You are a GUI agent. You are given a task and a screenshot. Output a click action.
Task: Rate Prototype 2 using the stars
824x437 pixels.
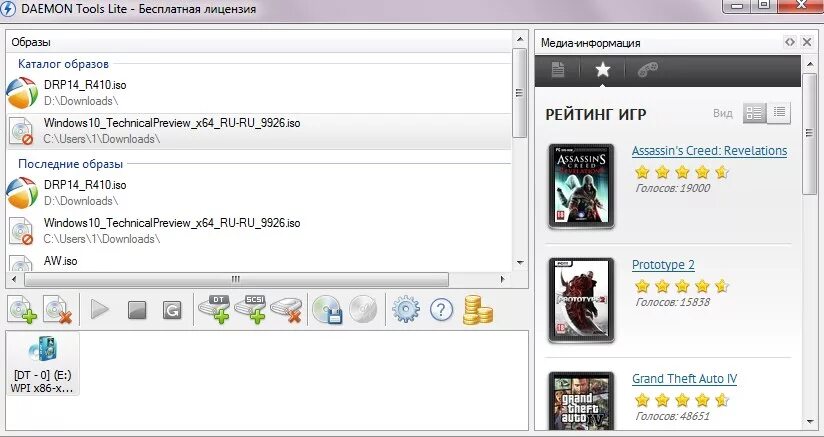[x=682, y=286]
